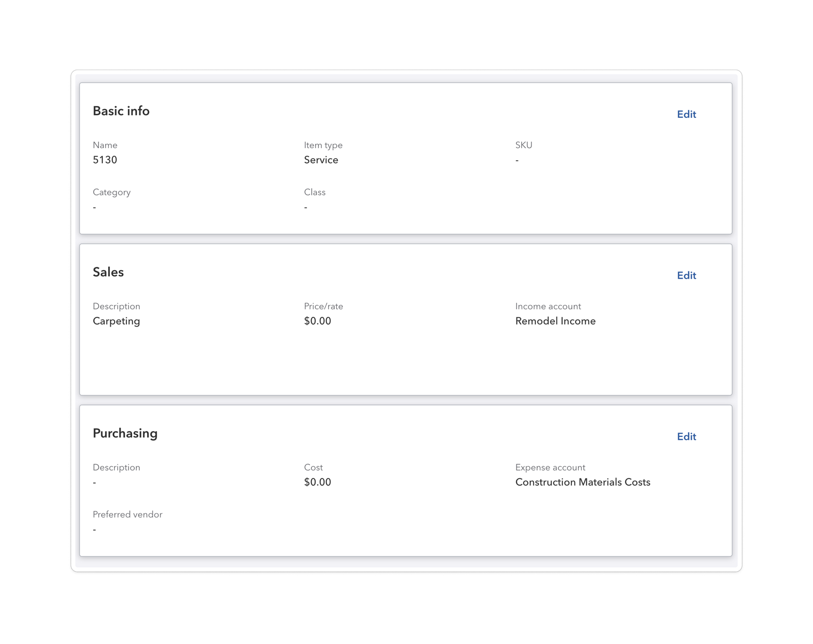Click the Construction Materials Costs expense account
This screenshot has height=644, width=813.
click(583, 482)
